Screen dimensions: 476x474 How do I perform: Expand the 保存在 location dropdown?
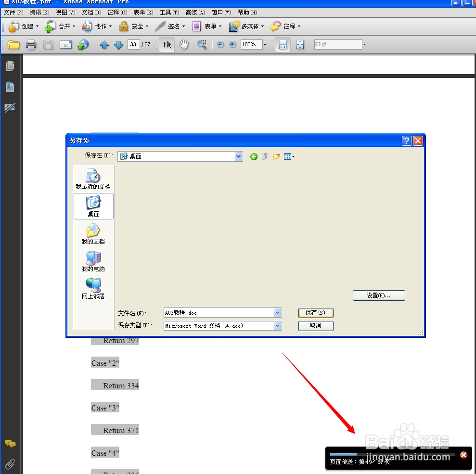(238, 156)
